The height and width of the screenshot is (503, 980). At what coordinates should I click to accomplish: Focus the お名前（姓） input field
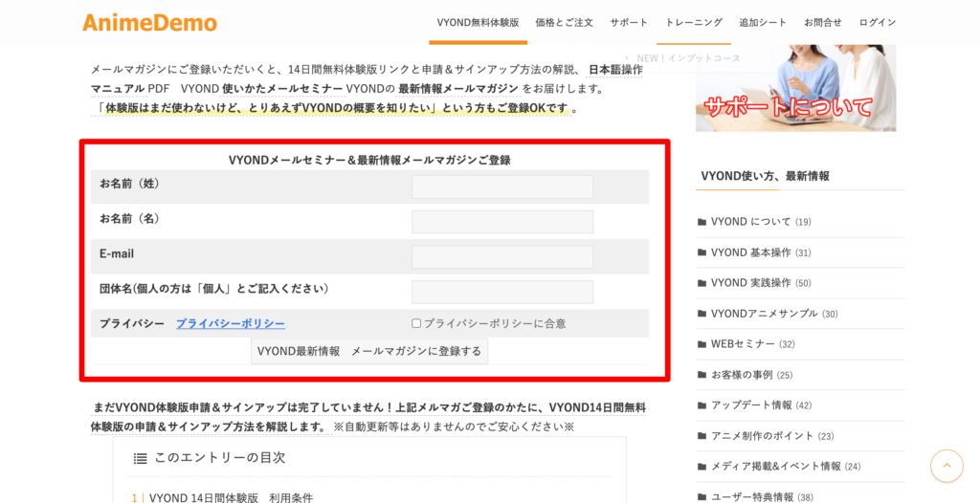(x=502, y=186)
